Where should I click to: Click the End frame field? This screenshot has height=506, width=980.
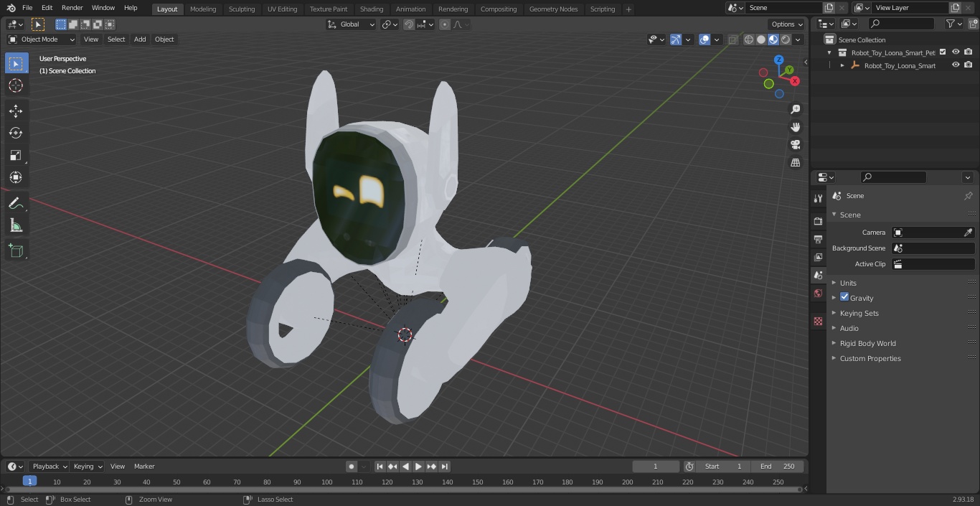[778, 467]
